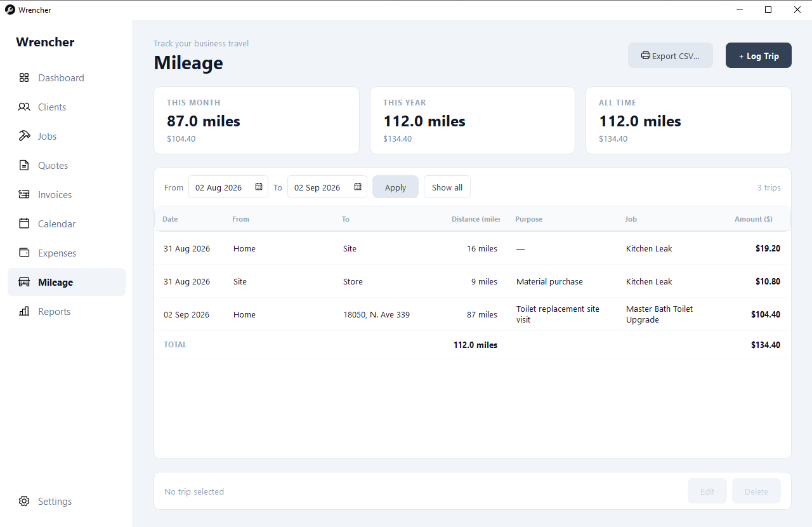Click the Wrencher app logo in title bar
The height and width of the screenshot is (527, 812).
[10, 10]
